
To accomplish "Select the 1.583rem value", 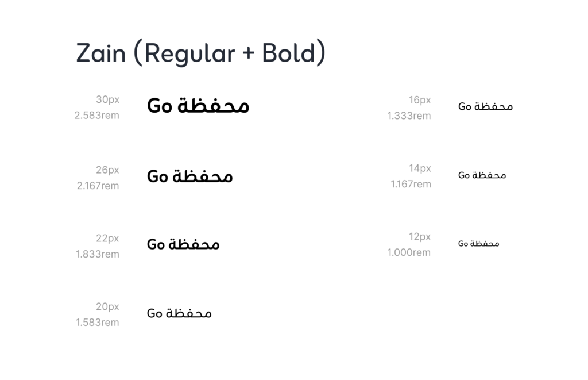I will click(98, 323).
